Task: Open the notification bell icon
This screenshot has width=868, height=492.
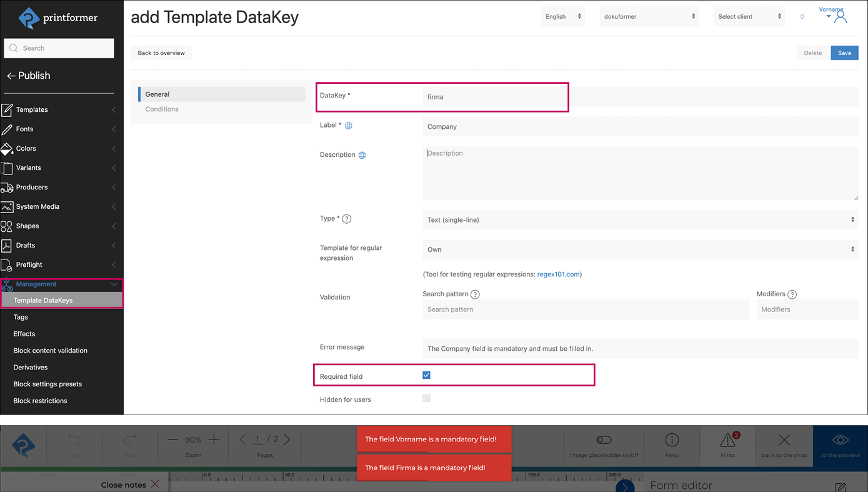Action: coord(802,17)
